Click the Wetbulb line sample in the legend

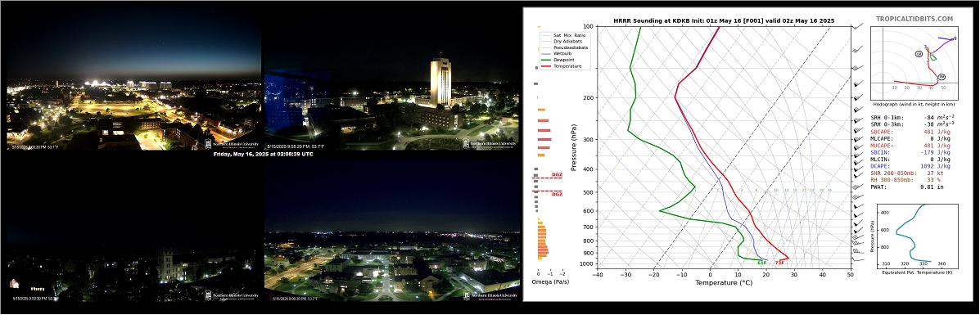[545, 55]
